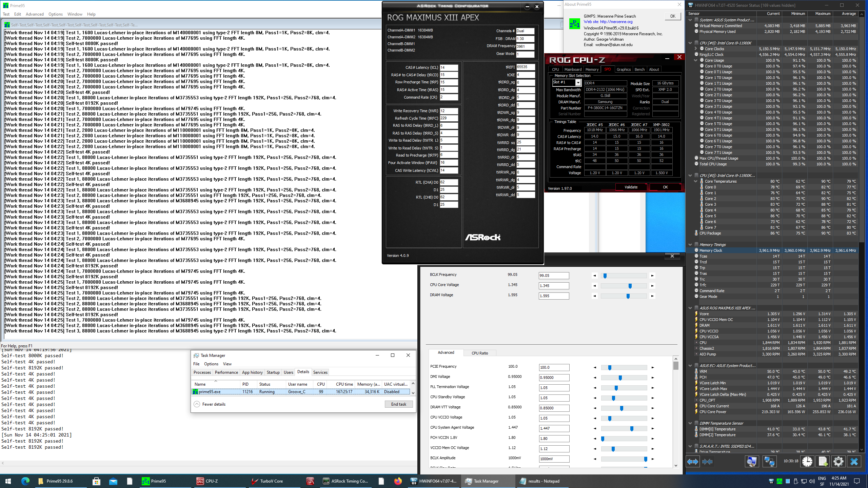The width and height of the screenshot is (868, 488).
Task: Open Slot #1 memory slot dropdown
Action: tap(578, 83)
